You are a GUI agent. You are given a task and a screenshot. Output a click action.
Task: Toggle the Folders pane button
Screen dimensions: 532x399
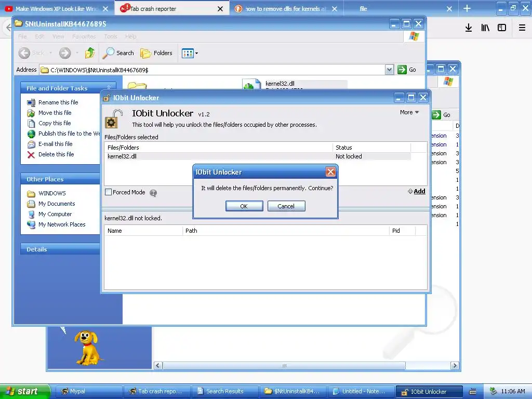coord(156,53)
